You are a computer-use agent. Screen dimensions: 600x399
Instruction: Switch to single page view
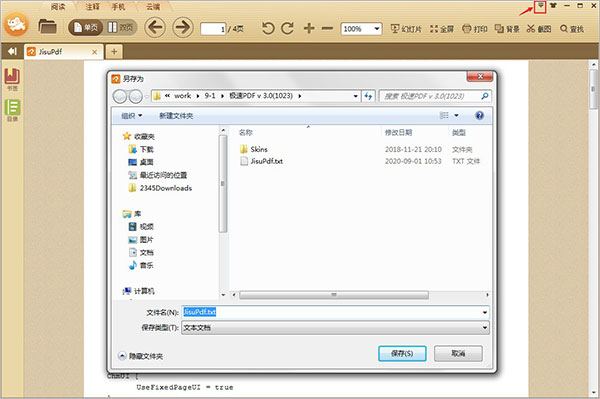click(85, 28)
